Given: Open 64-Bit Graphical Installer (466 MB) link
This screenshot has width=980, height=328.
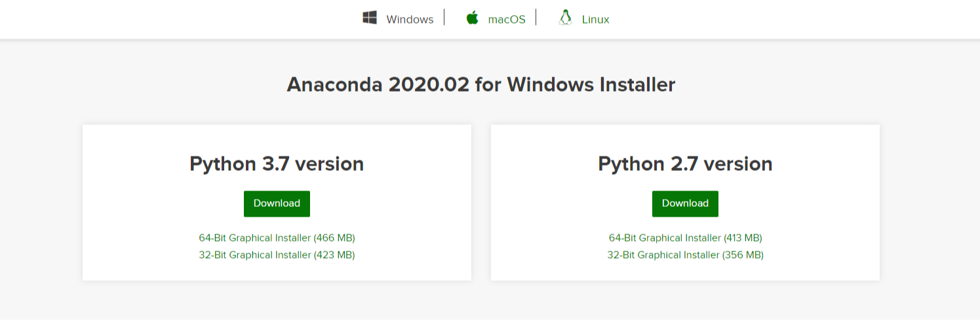Looking at the screenshot, I should (277, 238).
